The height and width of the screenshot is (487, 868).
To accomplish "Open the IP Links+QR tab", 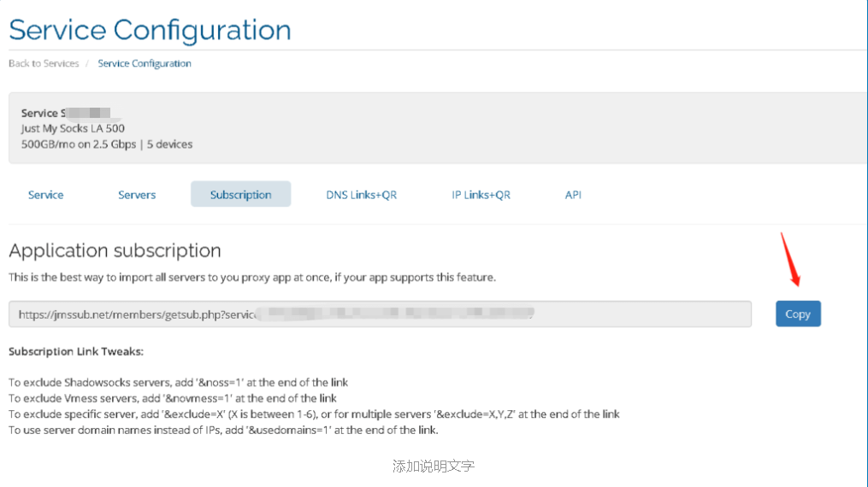I will click(481, 195).
